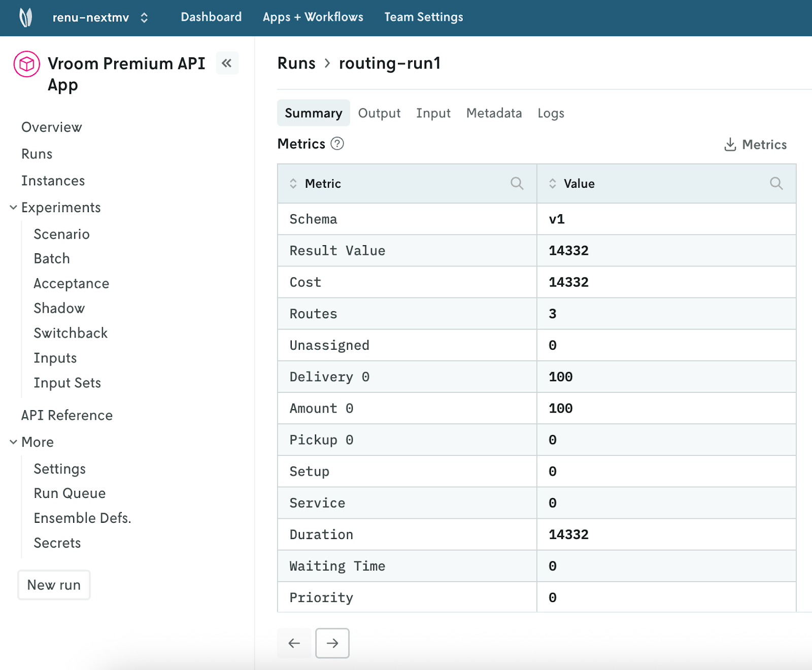Click the Nextmv logo icon
This screenshot has width=812, height=670.
coord(26,17)
